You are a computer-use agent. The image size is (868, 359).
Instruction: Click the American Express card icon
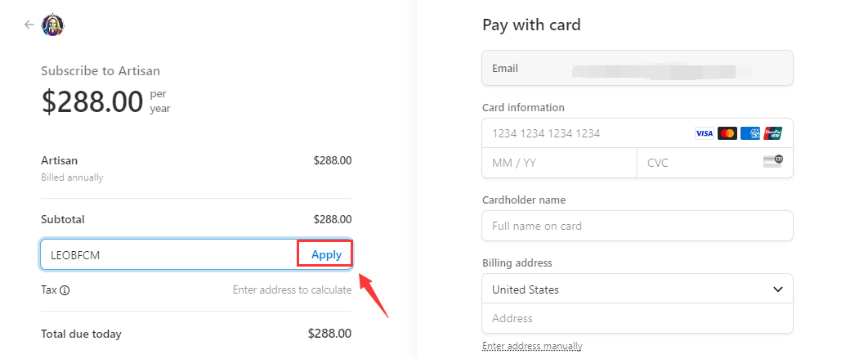750,133
